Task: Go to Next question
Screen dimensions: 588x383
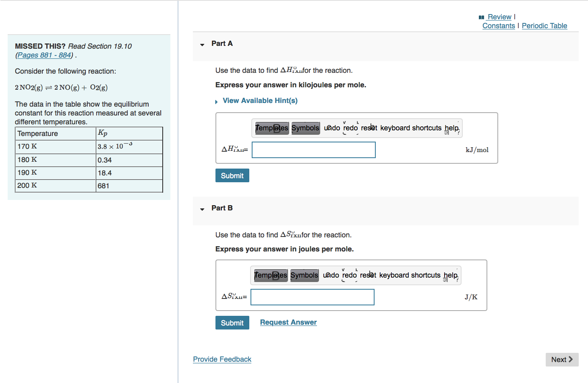Action: pos(562,360)
